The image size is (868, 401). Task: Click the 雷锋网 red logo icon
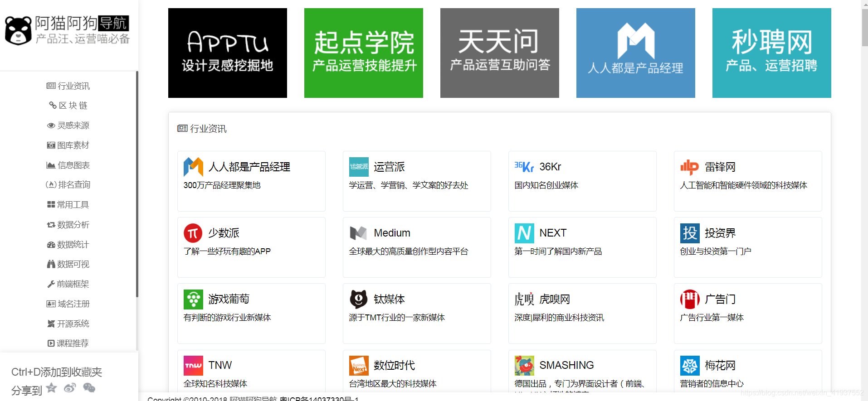pyautogui.click(x=690, y=167)
